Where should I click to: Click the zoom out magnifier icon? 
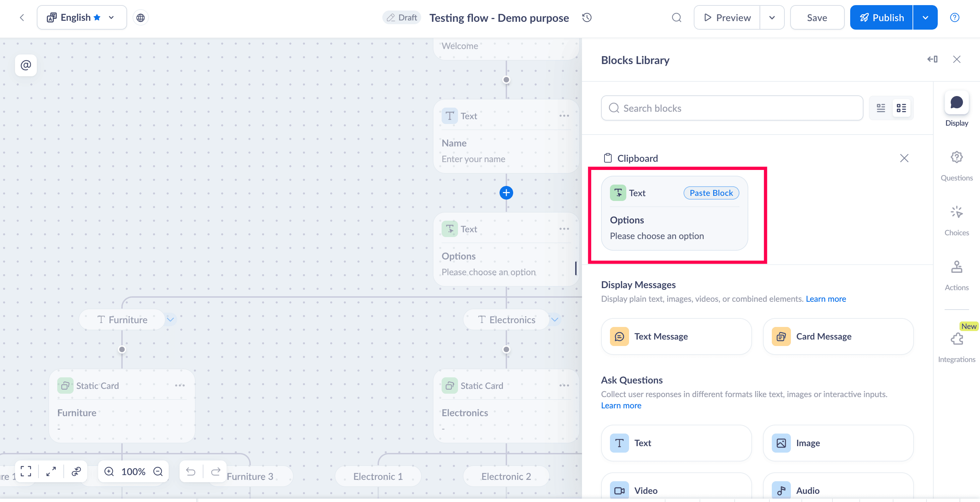[x=158, y=472]
